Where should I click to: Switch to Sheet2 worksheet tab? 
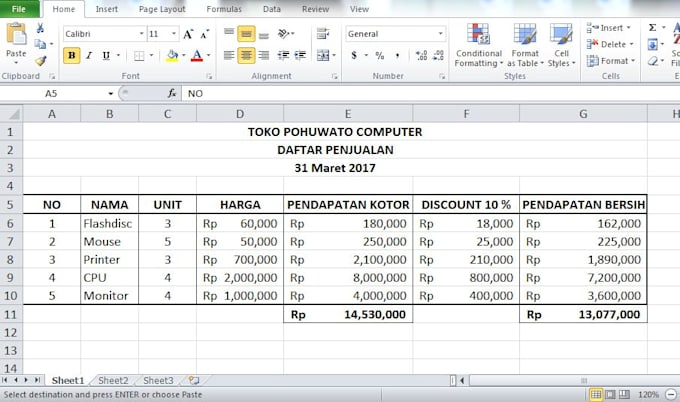(x=113, y=381)
